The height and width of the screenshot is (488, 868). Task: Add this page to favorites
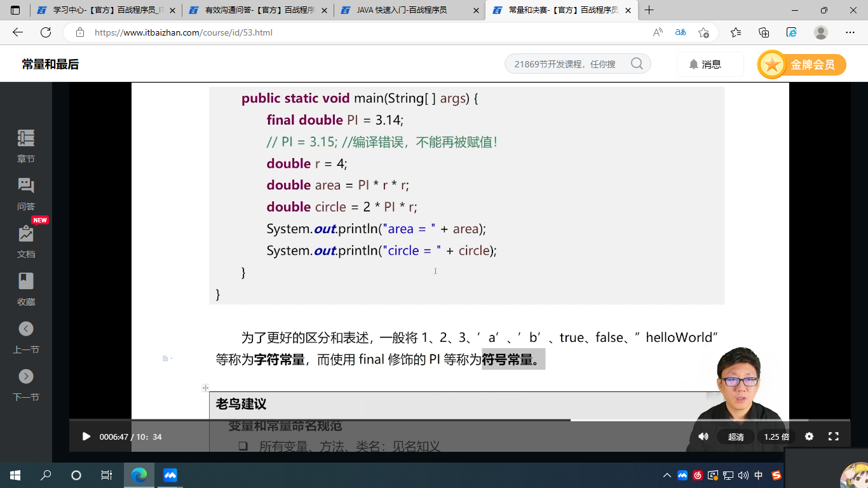pyautogui.click(x=703, y=32)
